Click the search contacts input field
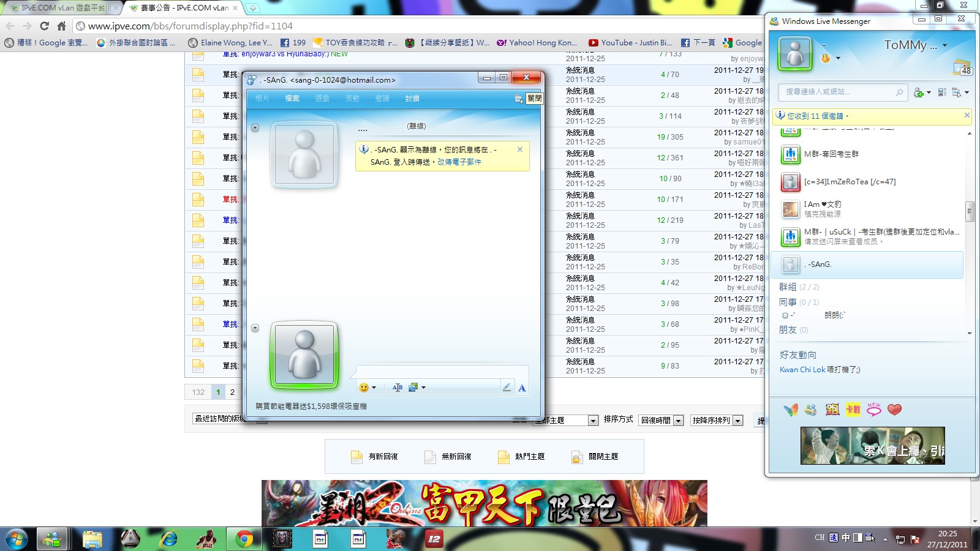980x551 pixels. 839,92
